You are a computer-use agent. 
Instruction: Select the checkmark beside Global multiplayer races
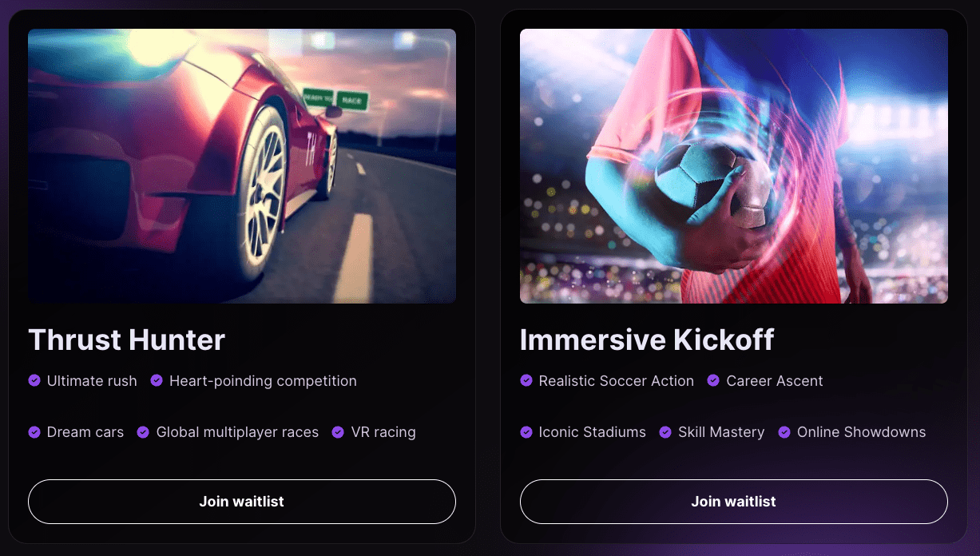coord(143,432)
